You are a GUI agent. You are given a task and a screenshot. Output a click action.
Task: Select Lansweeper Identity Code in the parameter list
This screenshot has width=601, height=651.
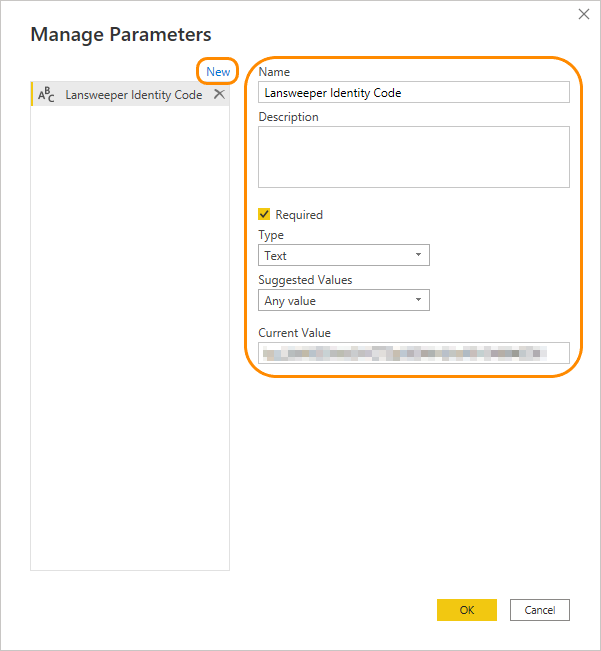[133, 95]
